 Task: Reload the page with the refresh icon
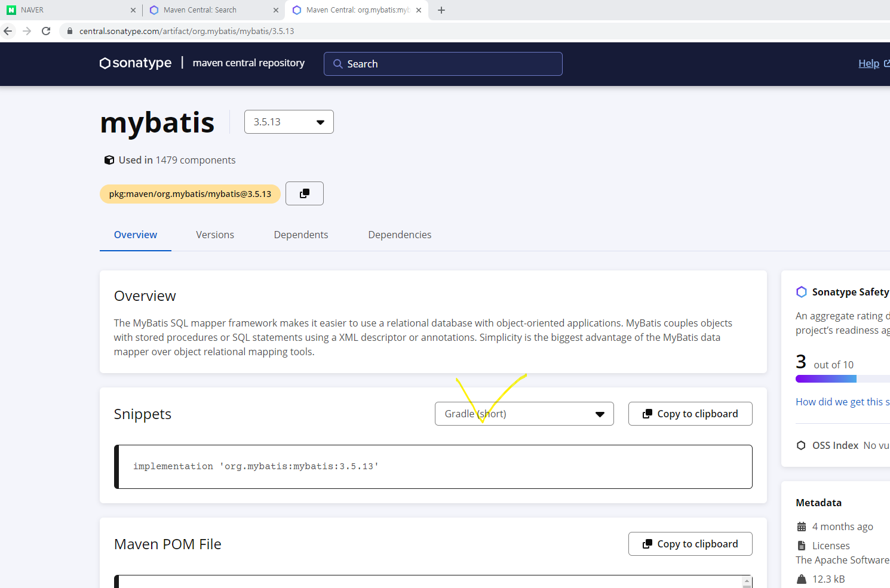[46, 31]
